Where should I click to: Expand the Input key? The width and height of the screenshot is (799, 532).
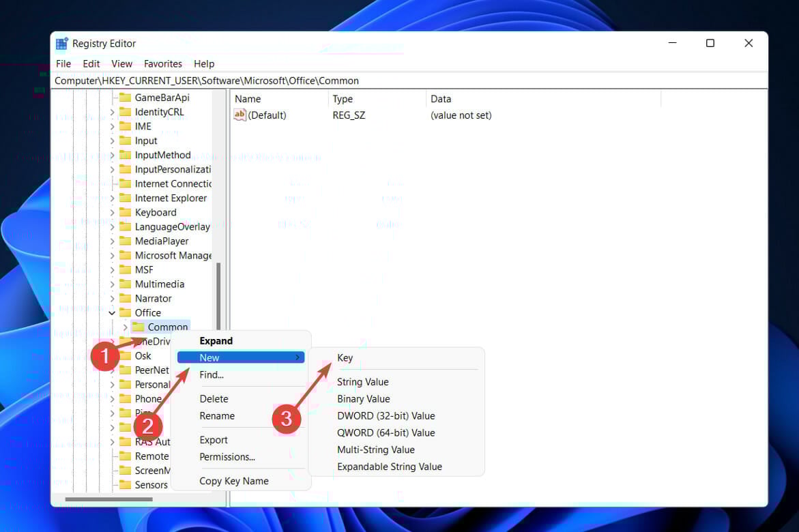tap(112, 140)
